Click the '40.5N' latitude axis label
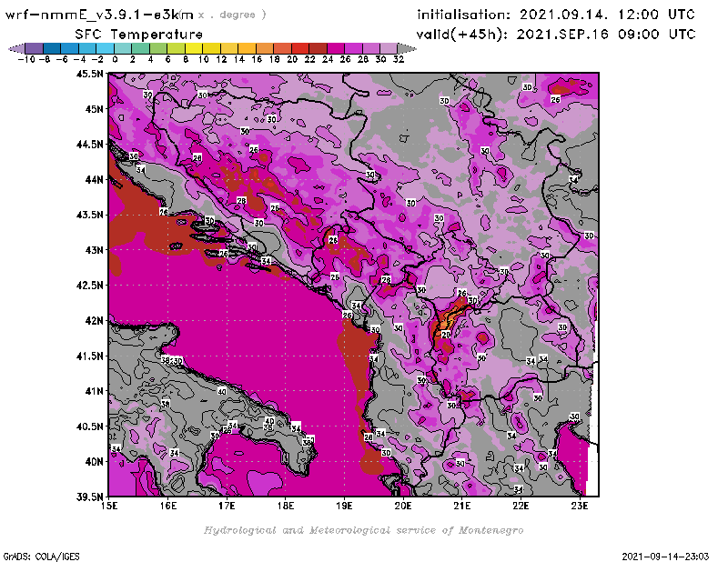728x562 pixels. [89, 427]
